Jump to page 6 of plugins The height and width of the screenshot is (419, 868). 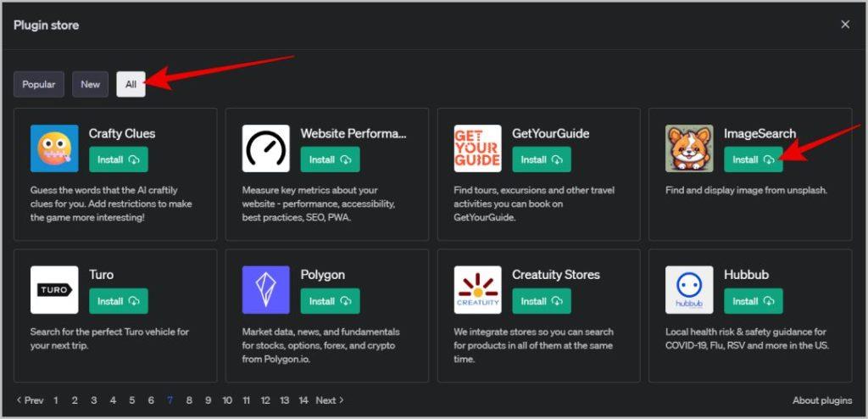(151, 400)
